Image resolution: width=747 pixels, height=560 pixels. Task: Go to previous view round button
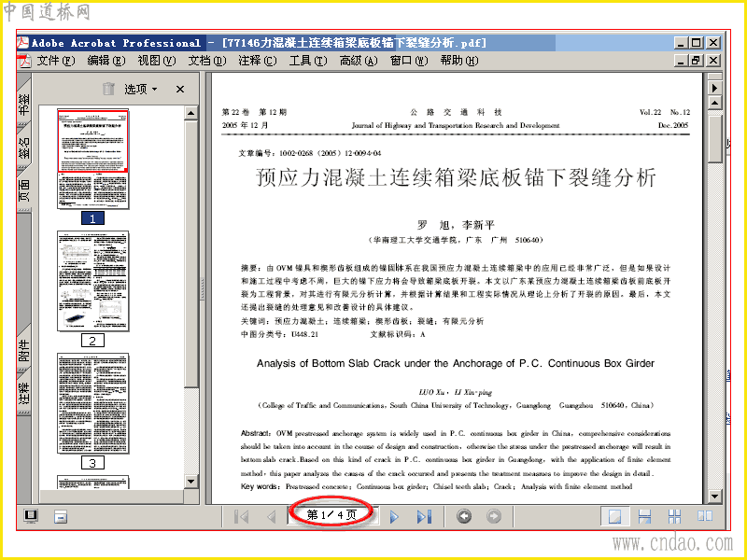point(464,516)
